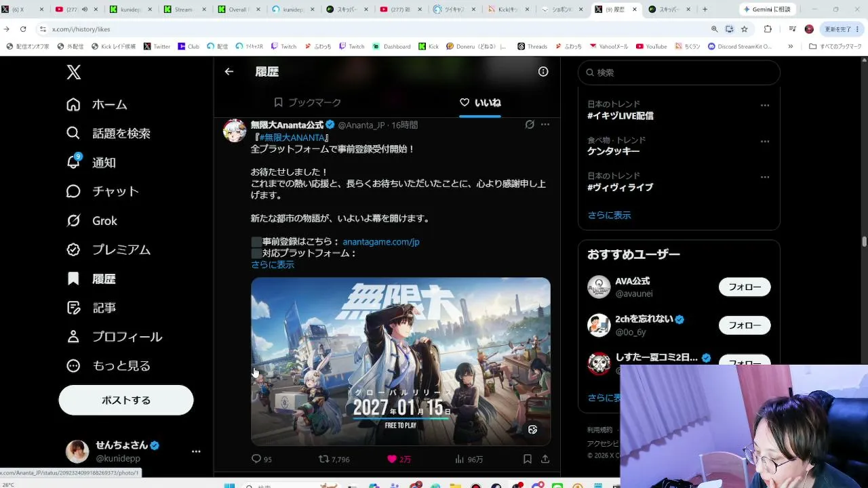This screenshot has width=868, height=488.
Task: Open the account menu beside せんちょさん
Action: click(196, 451)
